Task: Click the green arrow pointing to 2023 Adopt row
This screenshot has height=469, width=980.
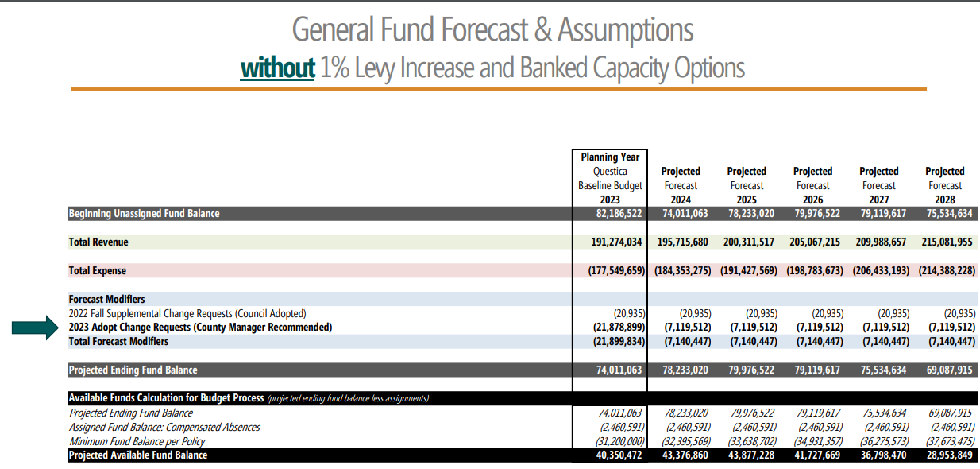Action: 37,327
